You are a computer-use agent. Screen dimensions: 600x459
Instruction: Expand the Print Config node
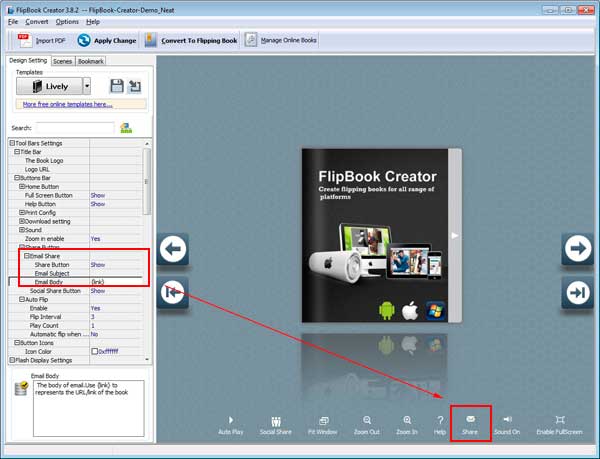point(22,213)
